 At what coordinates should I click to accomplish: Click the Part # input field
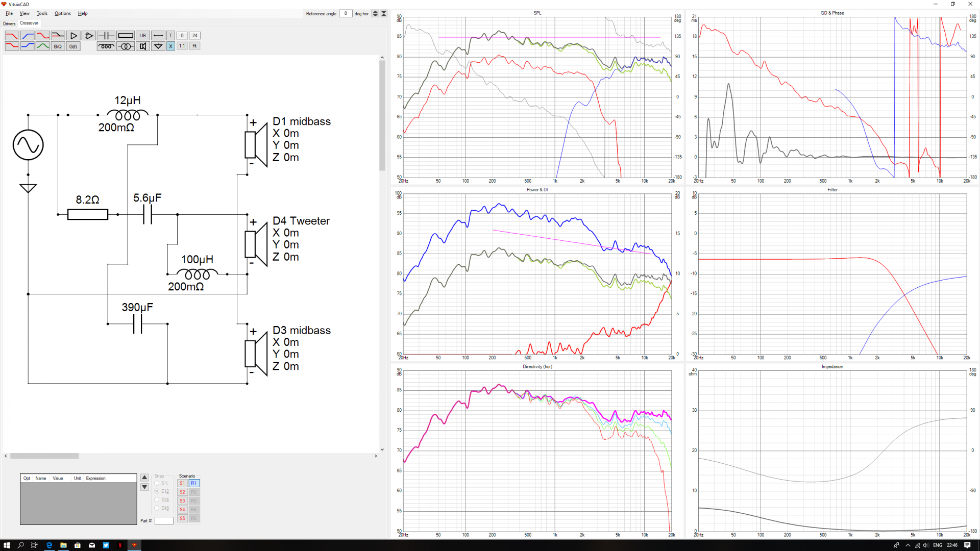click(x=164, y=520)
